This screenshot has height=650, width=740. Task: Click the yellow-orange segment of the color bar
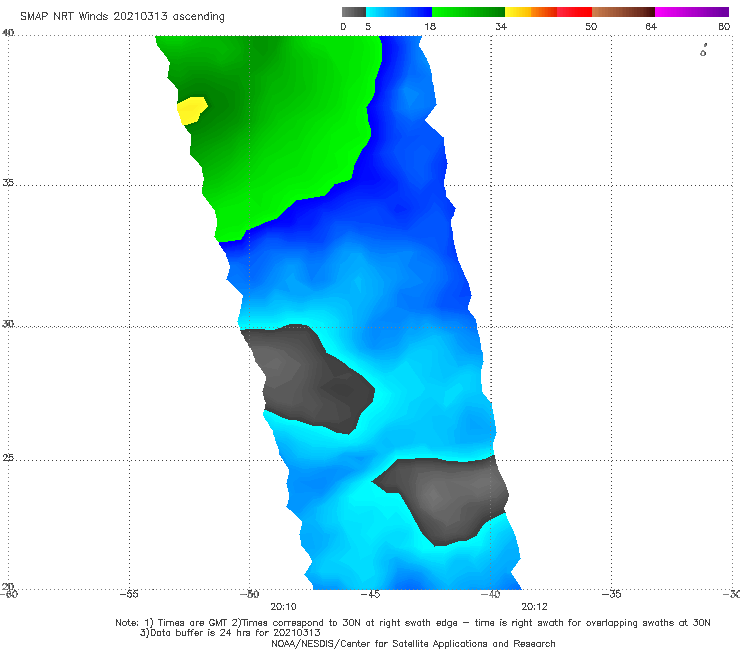(x=531, y=12)
